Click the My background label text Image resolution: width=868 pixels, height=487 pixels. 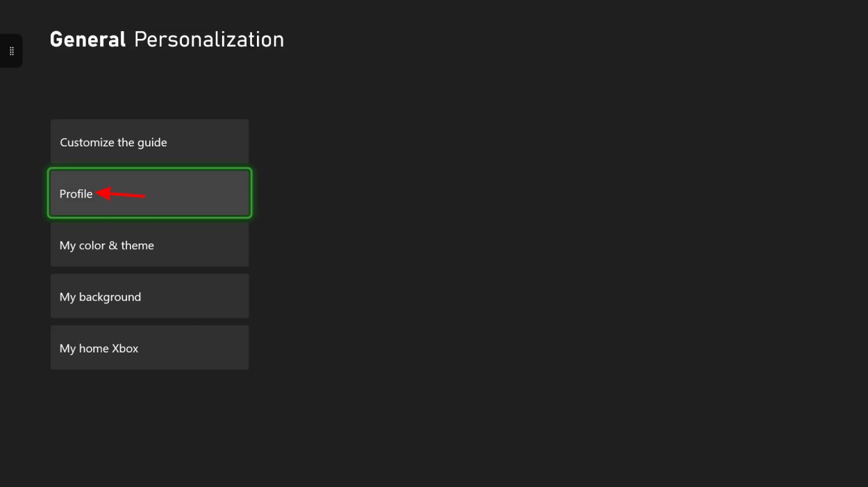100,297
